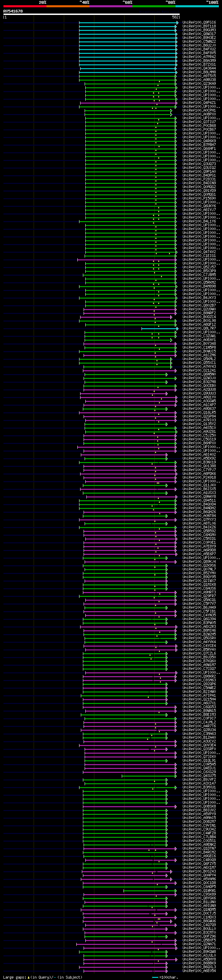Click the orange ~40% identity color bar
222x980 pixels.
[68, 6]
